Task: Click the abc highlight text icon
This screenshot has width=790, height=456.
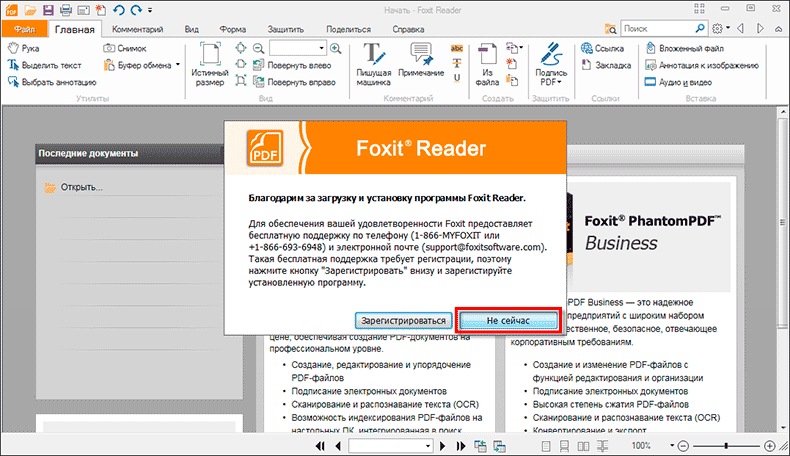Action: click(456, 48)
